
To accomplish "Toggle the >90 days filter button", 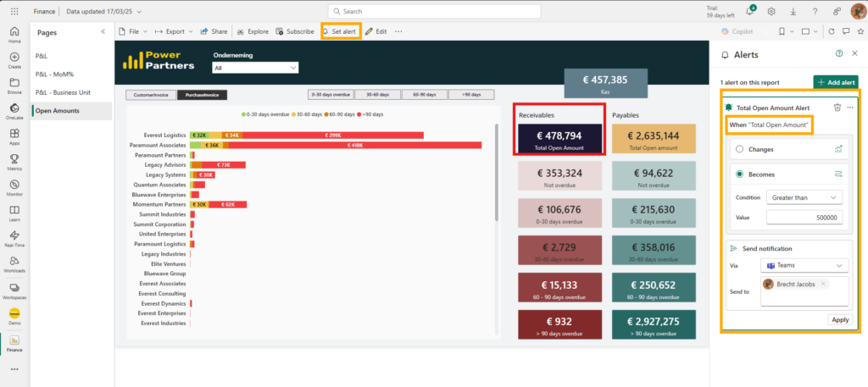I will coord(471,95).
